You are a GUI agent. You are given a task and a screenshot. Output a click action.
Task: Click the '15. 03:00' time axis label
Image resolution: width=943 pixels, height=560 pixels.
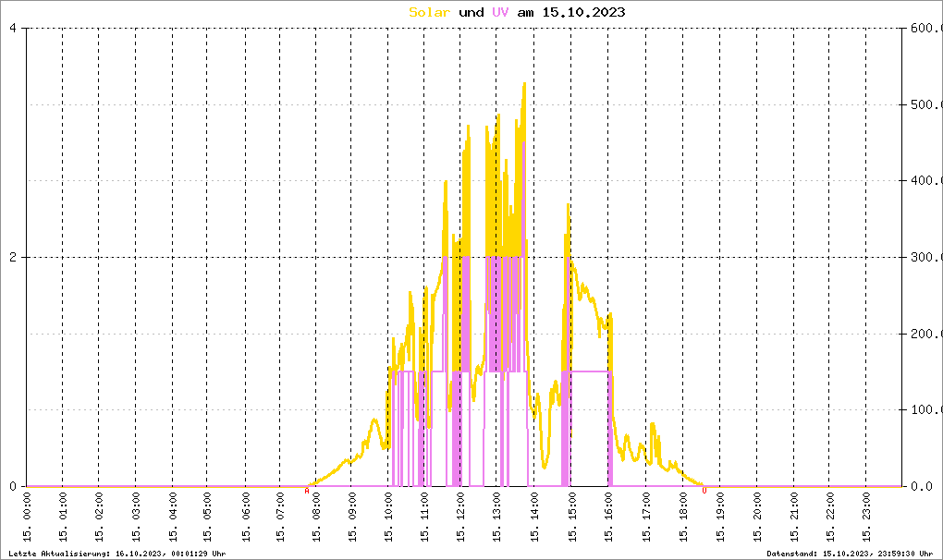(x=136, y=517)
